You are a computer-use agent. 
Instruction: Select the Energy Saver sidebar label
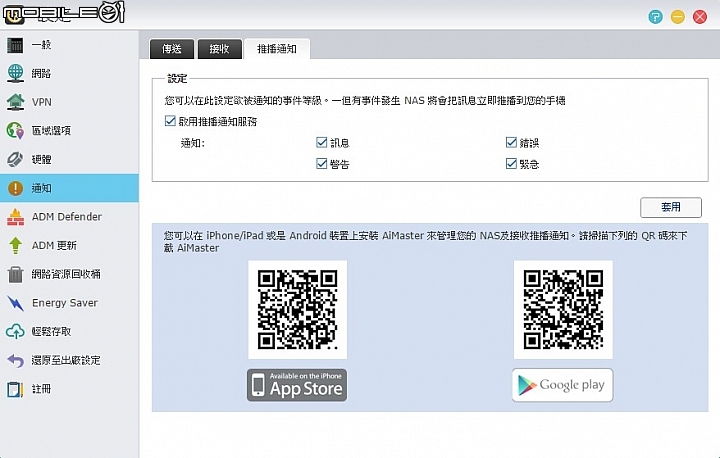tap(65, 303)
